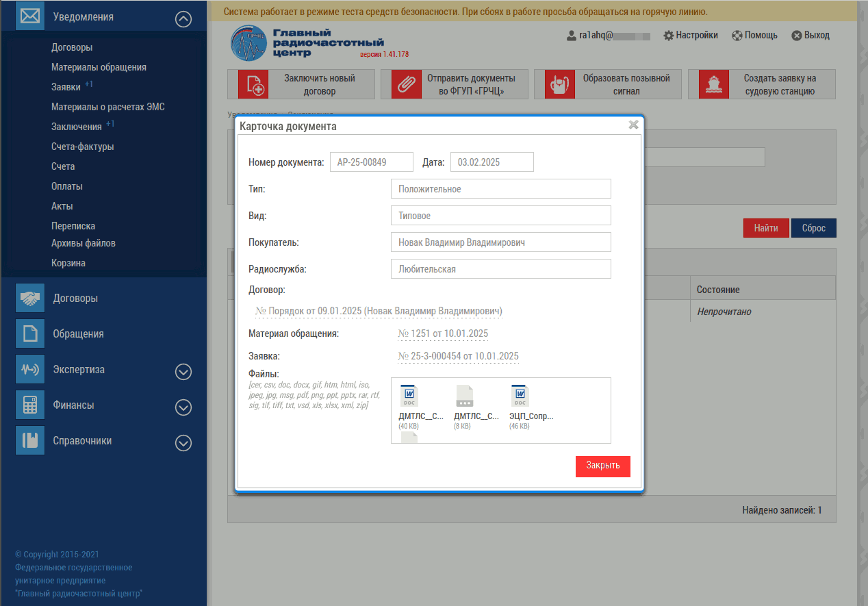
Task: Open the Настройки link text
Action: 697,36
